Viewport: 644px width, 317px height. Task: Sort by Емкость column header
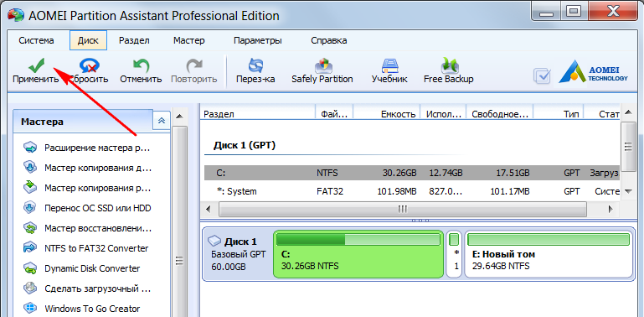pos(387,114)
